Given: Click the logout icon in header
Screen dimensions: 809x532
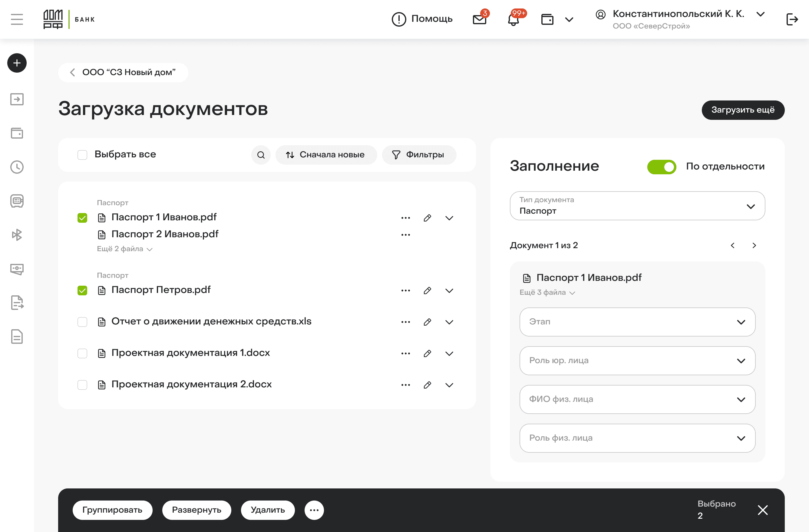Looking at the screenshot, I should pos(792,19).
